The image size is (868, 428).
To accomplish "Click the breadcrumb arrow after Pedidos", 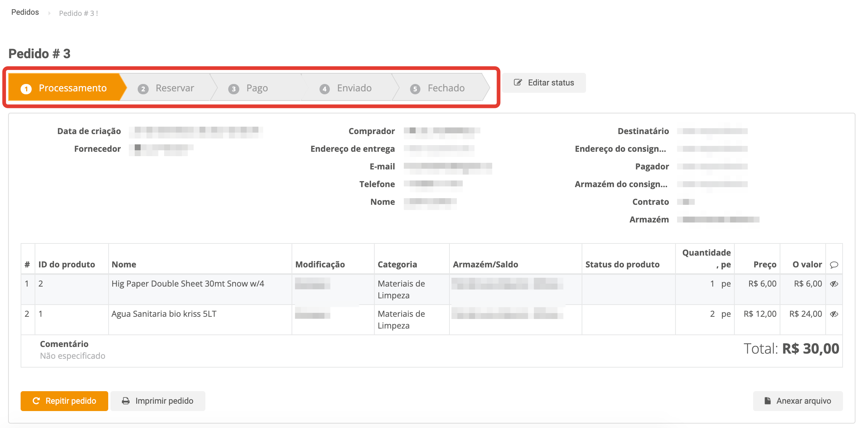I will [49, 13].
